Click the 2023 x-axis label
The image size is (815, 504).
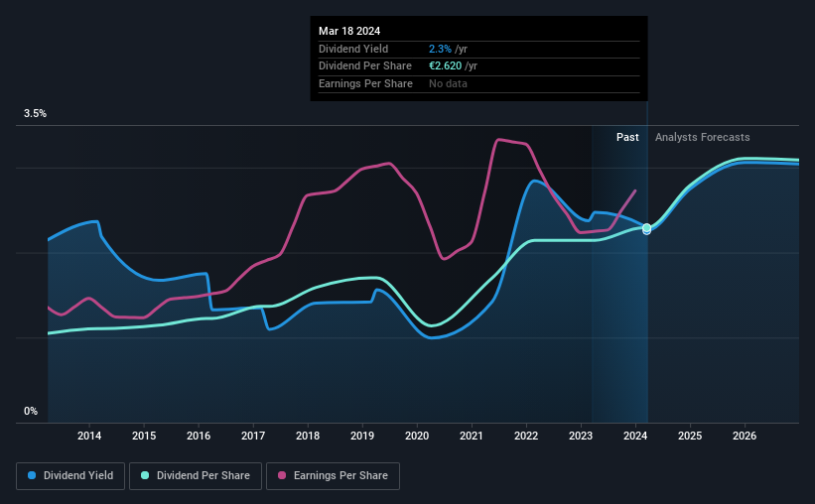point(581,436)
